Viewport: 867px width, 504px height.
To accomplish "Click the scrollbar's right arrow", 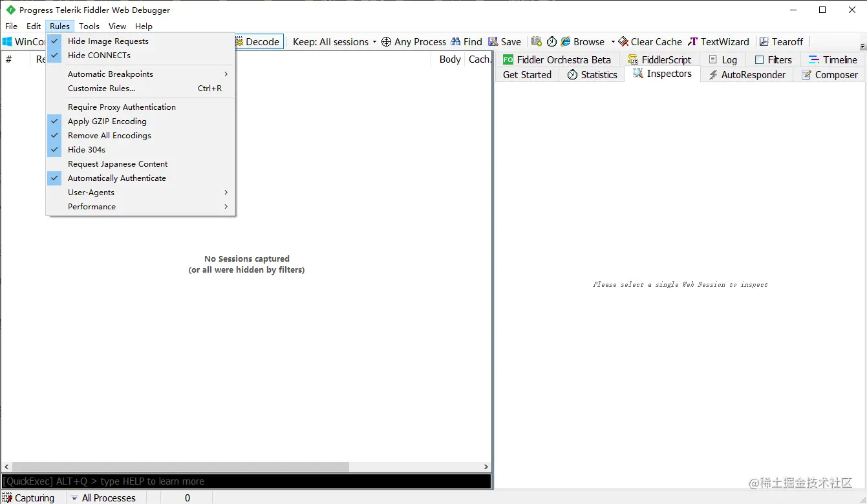I will 486,467.
